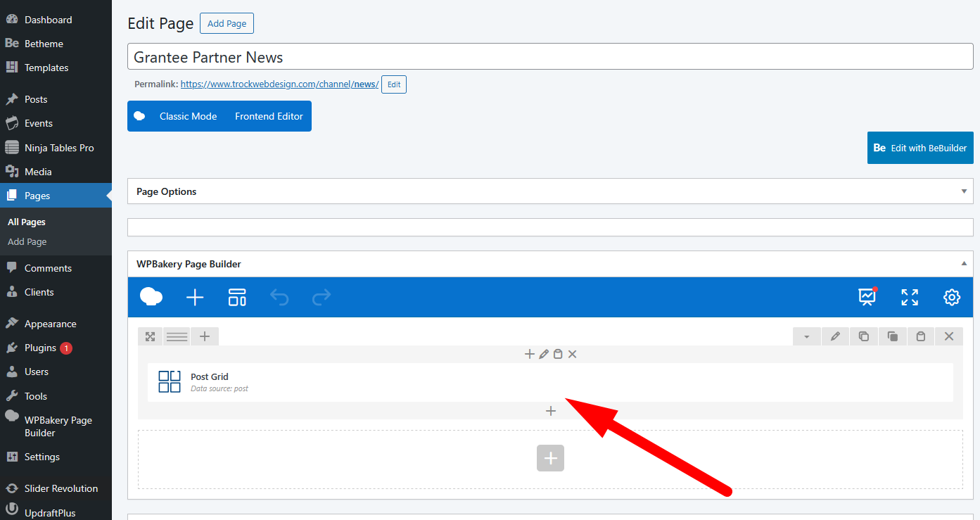Add new row using the large gray plus
Viewport: 980px width, 520px height.
pyautogui.click(x=550, y=458)
